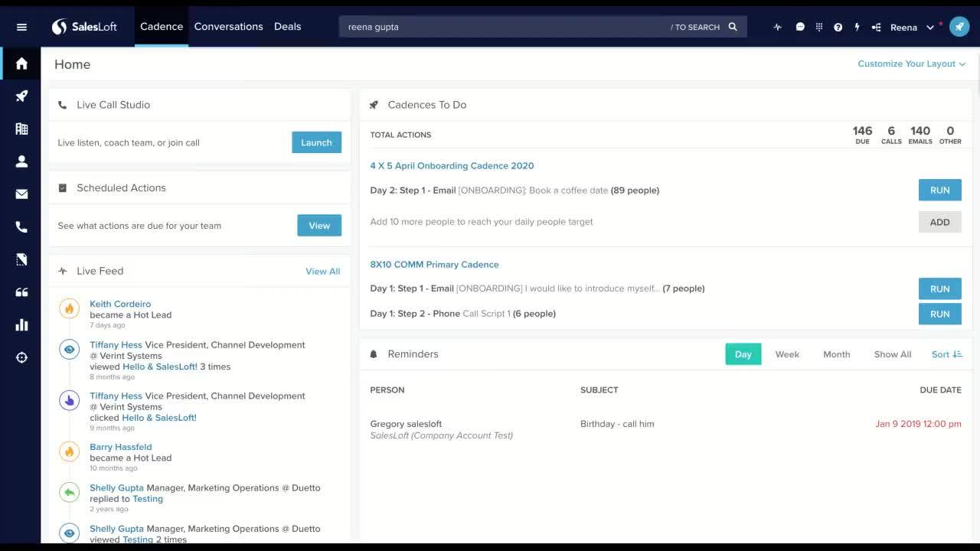Open 4 X 5 April Onboarding Cadence 2020
980x551 pixels.
[x=452, y=165]
